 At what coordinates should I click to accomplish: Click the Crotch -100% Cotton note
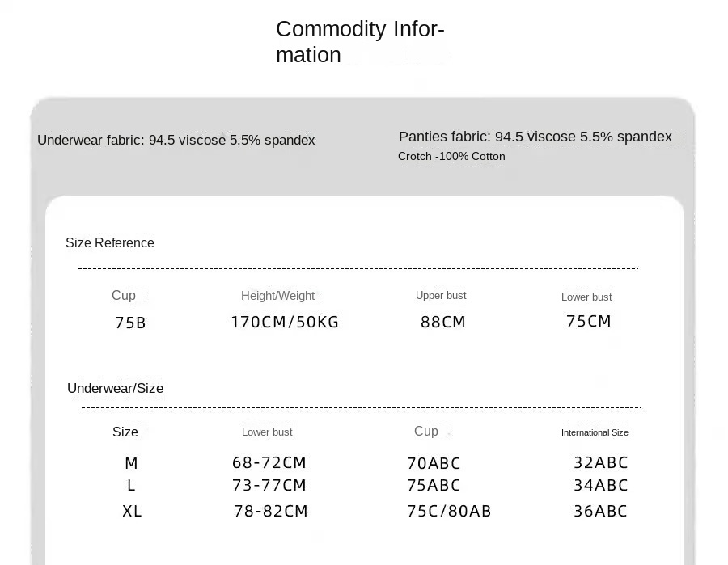(x=451, y=156)
